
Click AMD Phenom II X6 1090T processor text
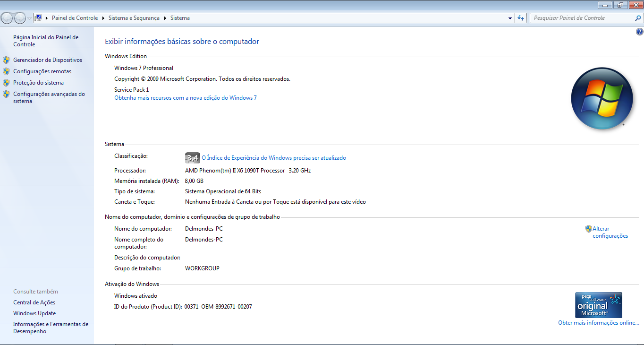tap(248, 171)
